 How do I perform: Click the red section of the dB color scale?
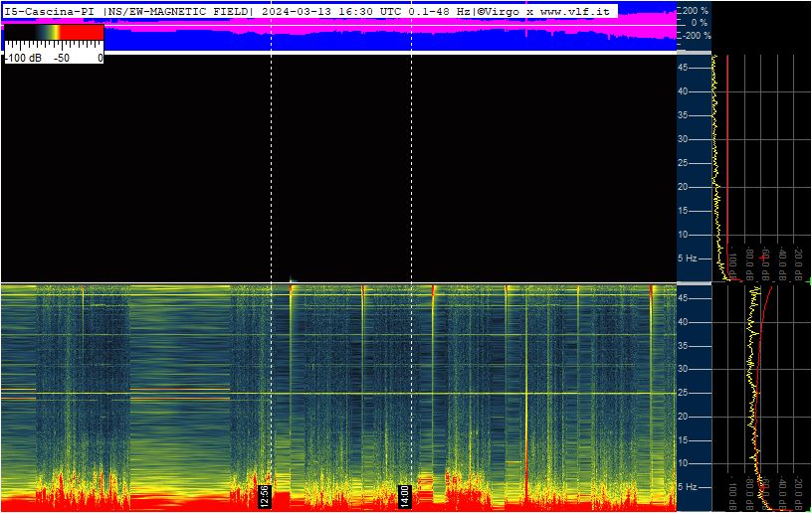pyautogui.click(x=83, y=32)
